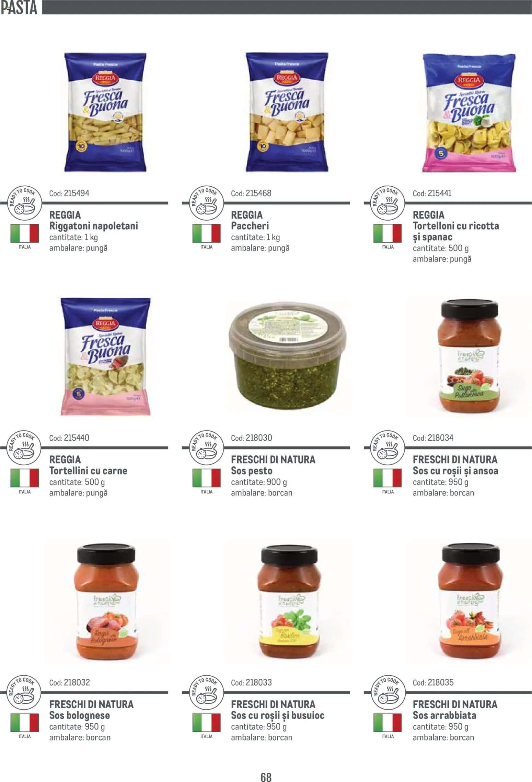This screenshot has height=782, width=532.
Task: Click Ready to Cook icon beside Sos pesto
Action: point(206,448)
